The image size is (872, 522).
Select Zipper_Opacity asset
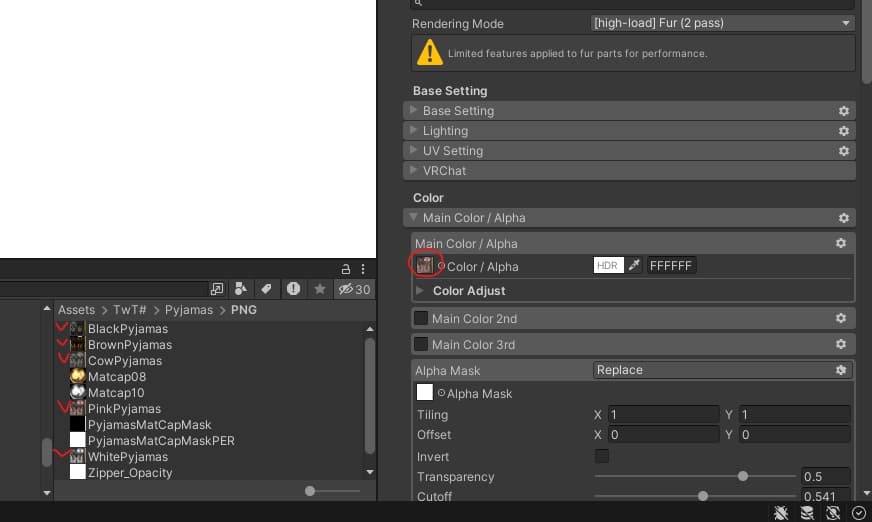point(121,473)
